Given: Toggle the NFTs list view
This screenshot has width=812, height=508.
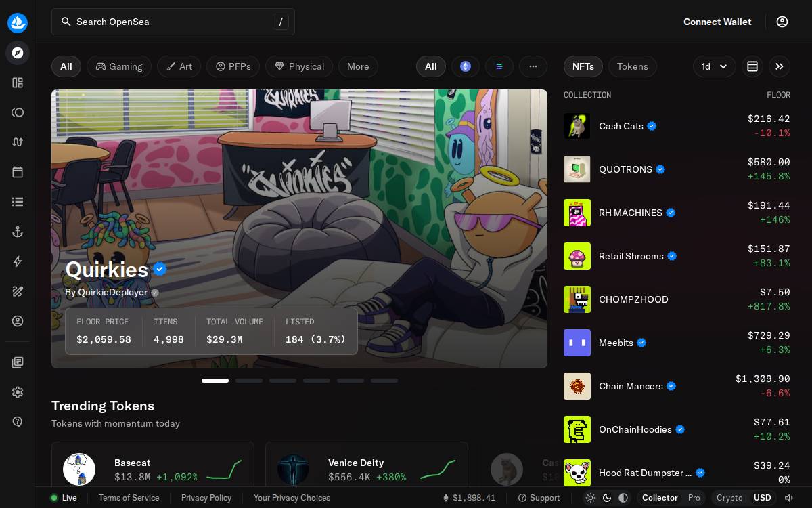Looking at the screenshot, I should tap(583, 66).
